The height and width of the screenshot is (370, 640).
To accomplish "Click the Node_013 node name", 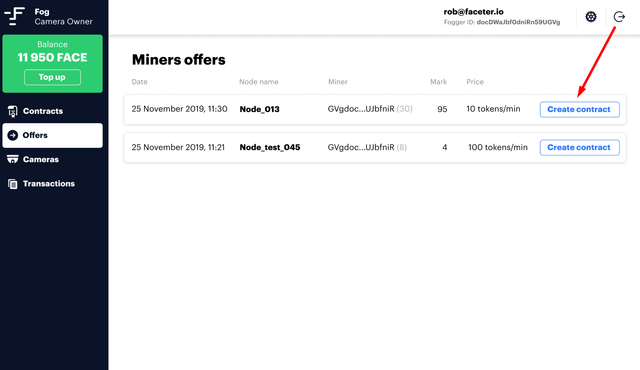I will click(x=260, y=109).
